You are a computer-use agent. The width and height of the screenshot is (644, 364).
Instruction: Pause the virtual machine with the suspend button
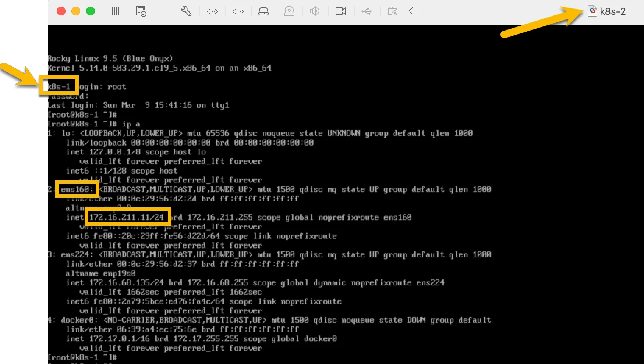pos(116,11)
